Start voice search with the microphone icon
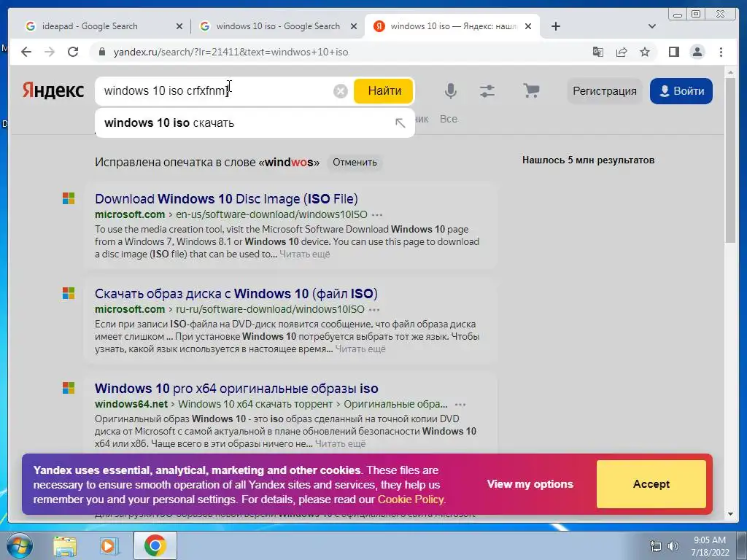Screen dimensions: 747x560 coord(450,90)
